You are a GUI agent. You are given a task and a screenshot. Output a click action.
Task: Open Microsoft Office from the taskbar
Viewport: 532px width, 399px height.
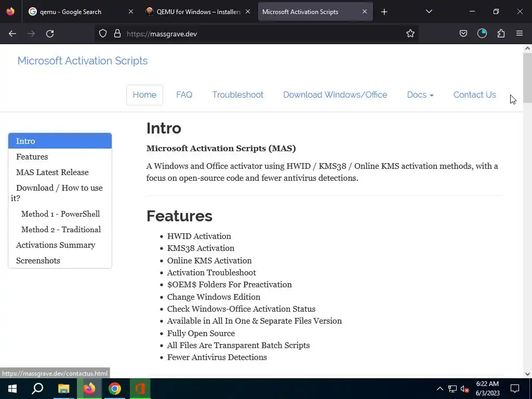coord(140,389)
